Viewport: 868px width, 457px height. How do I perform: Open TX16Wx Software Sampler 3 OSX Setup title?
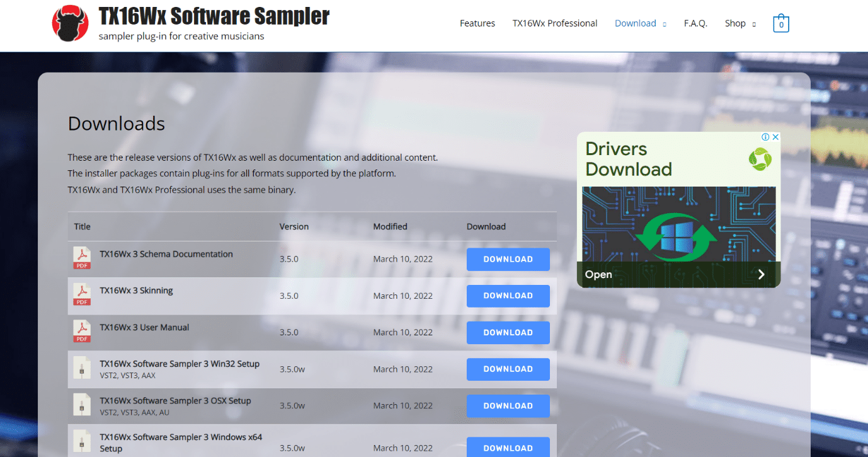(x=175, y=400)
